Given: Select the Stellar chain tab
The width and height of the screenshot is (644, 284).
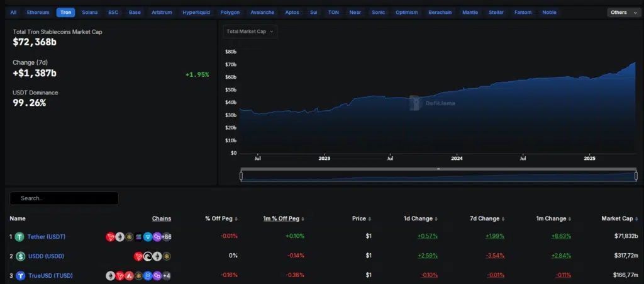Looking at the screenshot, I should click(x=496, y=13).
